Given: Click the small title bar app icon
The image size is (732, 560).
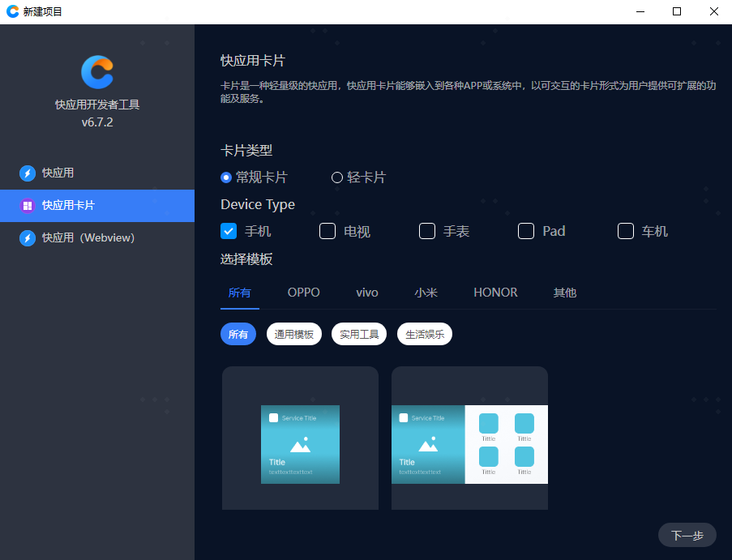Looking at the screenshot, I should [12, 11].
